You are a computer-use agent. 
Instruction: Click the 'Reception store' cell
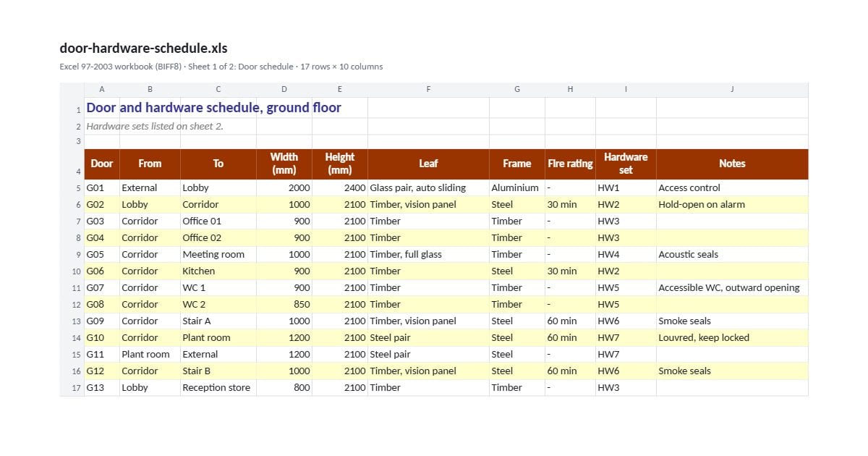pos(218,388)
